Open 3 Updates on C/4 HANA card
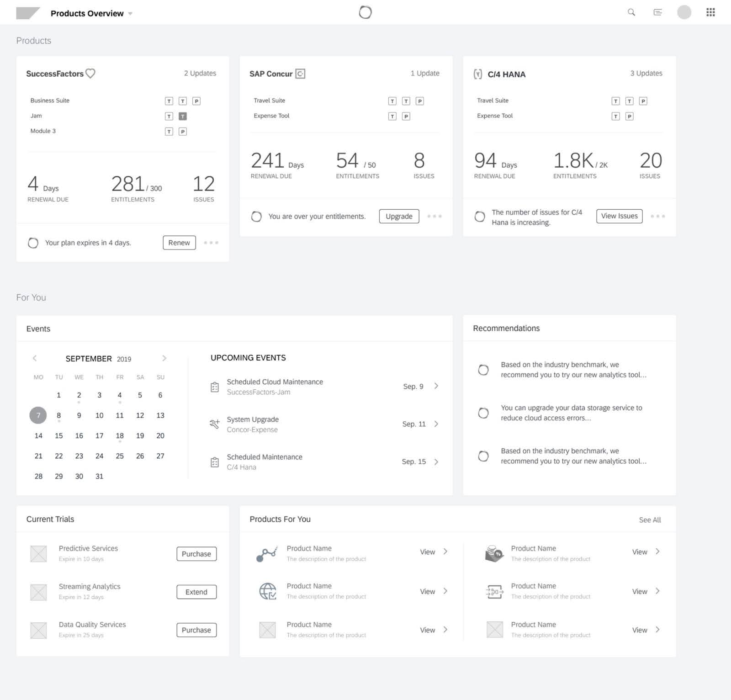The height and width of the screenshot is (700, 731). (x=646, y=73)
